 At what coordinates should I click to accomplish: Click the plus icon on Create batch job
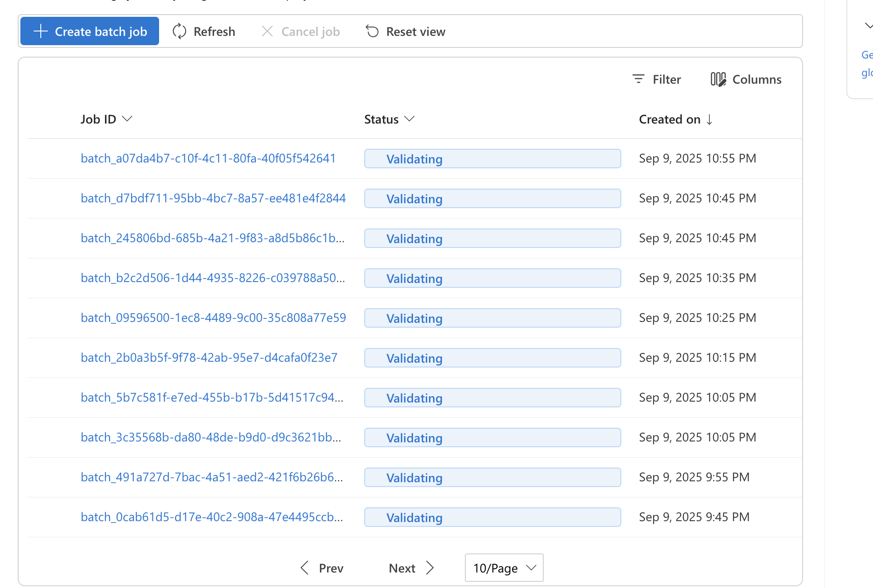point(40,31)
